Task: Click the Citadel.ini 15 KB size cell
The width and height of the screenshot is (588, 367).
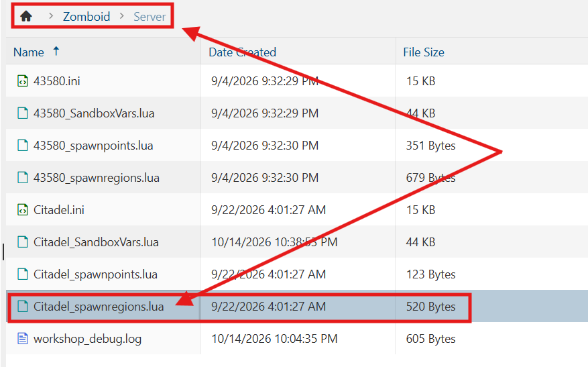Action: pyautogui.click(x=421, y=210)
